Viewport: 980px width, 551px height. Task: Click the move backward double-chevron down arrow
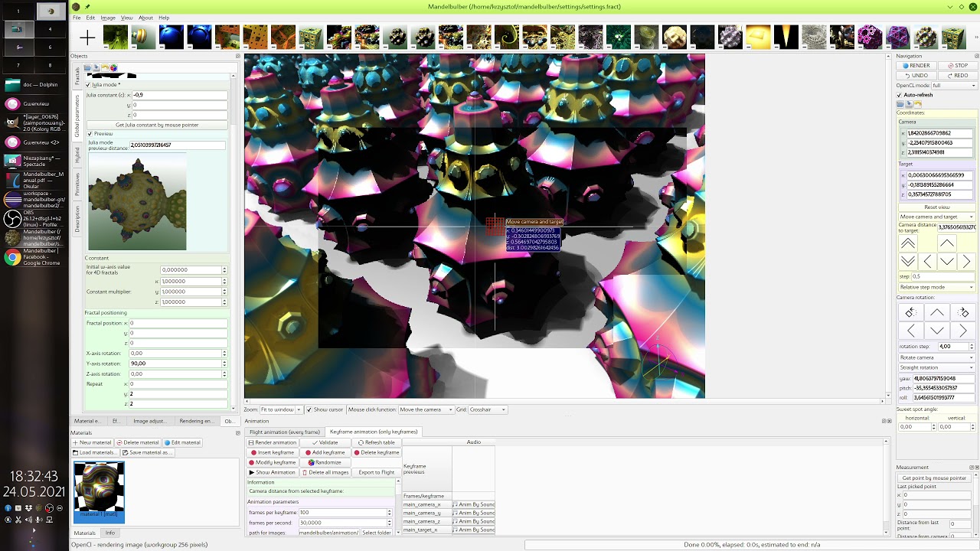[907, 262]
